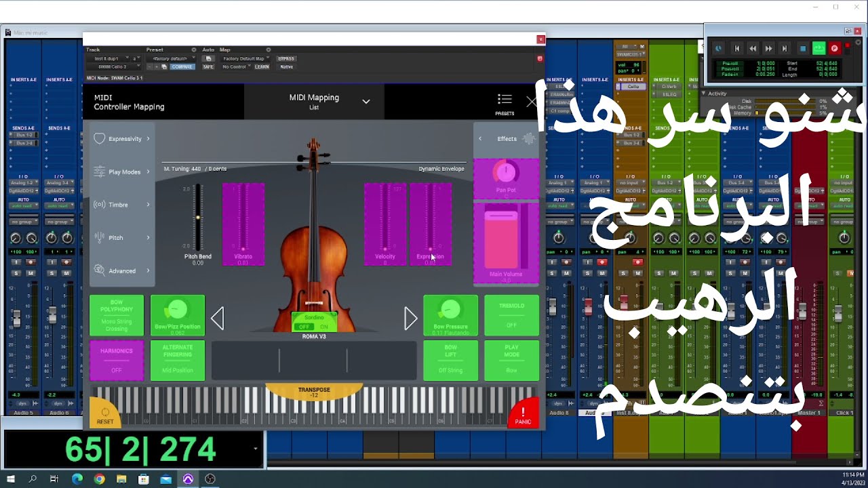The image size is (868, 488).
Task: Click the Pitch tuning icon
Action: tap(100, 237)
